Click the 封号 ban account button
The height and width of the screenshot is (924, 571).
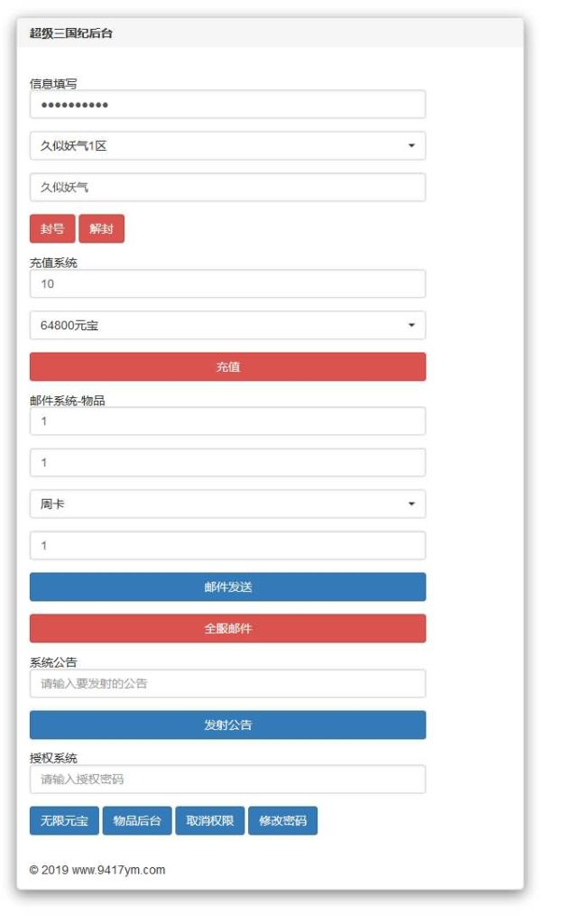(x=51, y=228)
